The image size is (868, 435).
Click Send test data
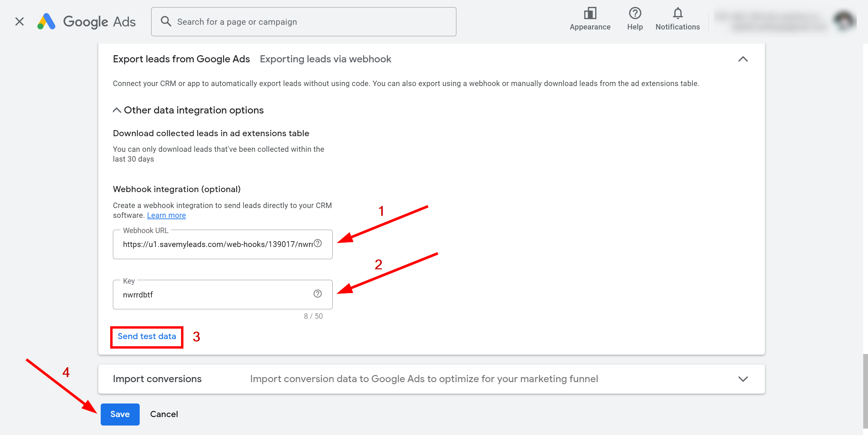tap(147, 336)
